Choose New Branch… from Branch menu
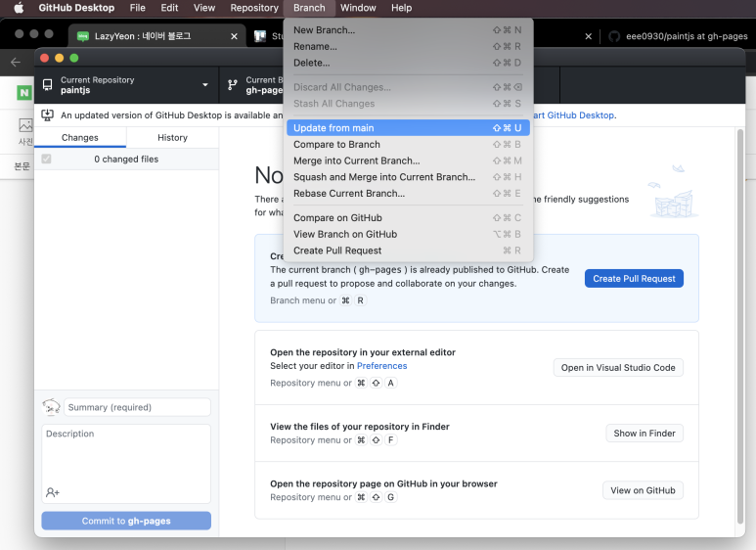Image resolution: width=756 pixels, height=550 pixels. coord(408,30)
